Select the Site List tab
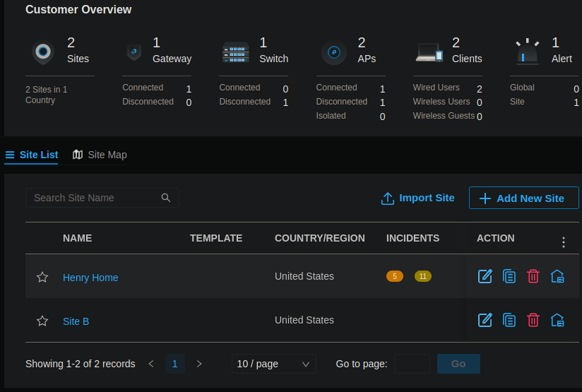This screenshot has width=582, height=392. point(32,155)
